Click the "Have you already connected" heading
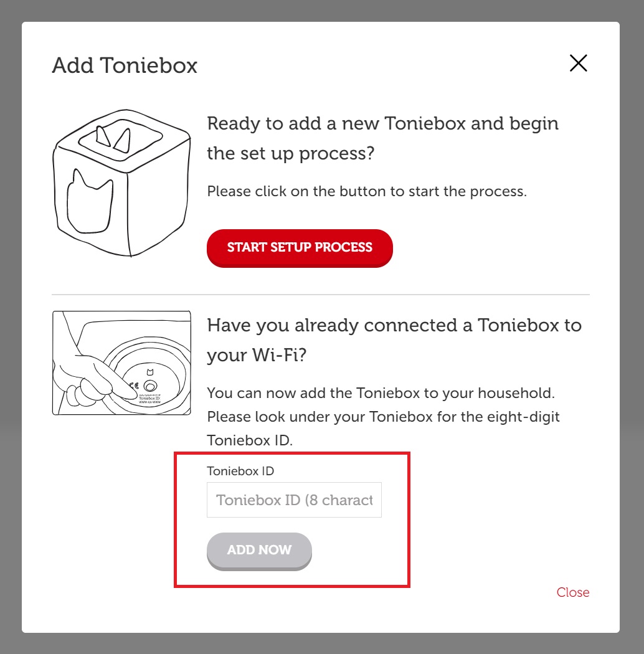644x654 pixels. (x=394, y=340)
